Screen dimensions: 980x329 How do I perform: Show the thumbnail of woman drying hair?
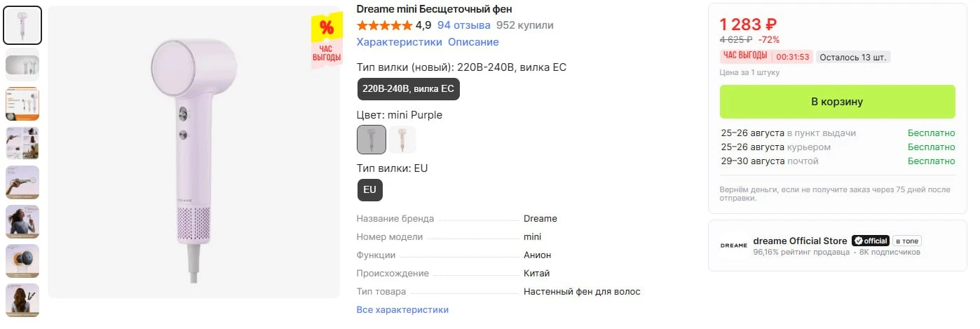coord(22,222)
